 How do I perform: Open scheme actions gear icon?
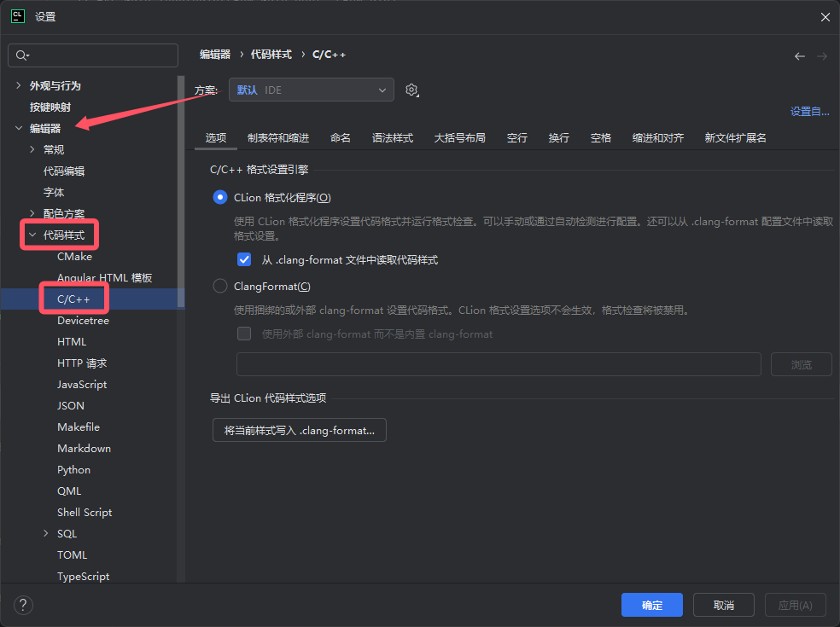coord(411,90)
